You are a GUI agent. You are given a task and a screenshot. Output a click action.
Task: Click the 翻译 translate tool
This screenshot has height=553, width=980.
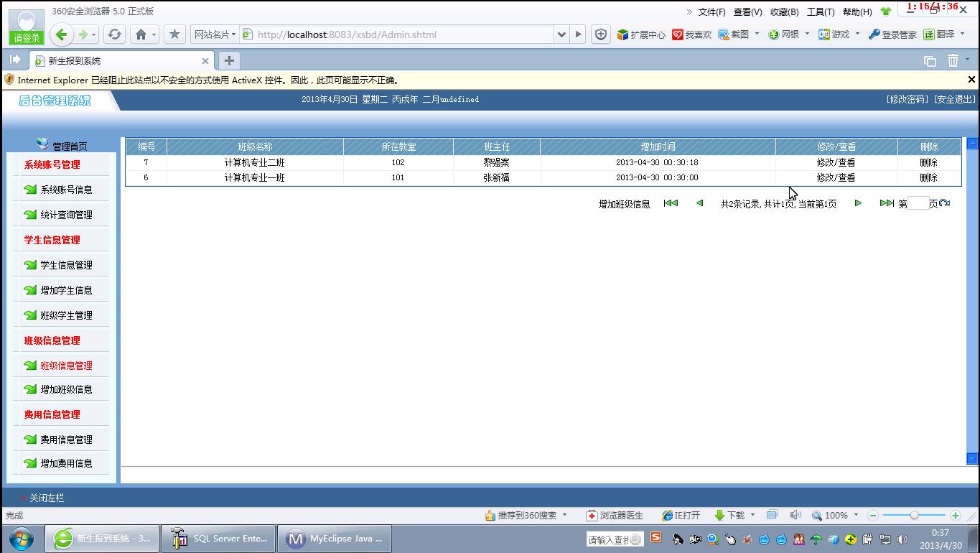[x=939, y=34]
